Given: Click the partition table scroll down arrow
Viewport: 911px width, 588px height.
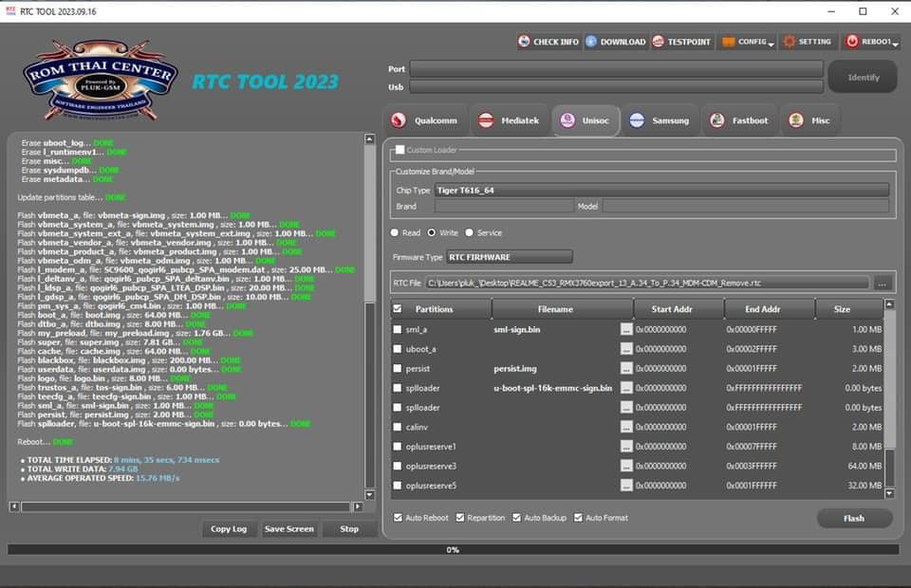Looking at the screenshot, I should point(889,493).
